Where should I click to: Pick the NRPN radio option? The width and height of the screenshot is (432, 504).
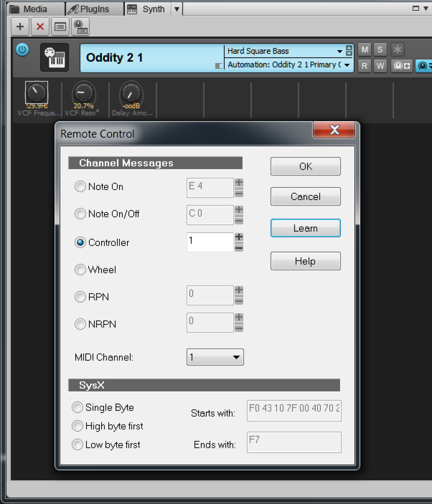click(80, 324)
